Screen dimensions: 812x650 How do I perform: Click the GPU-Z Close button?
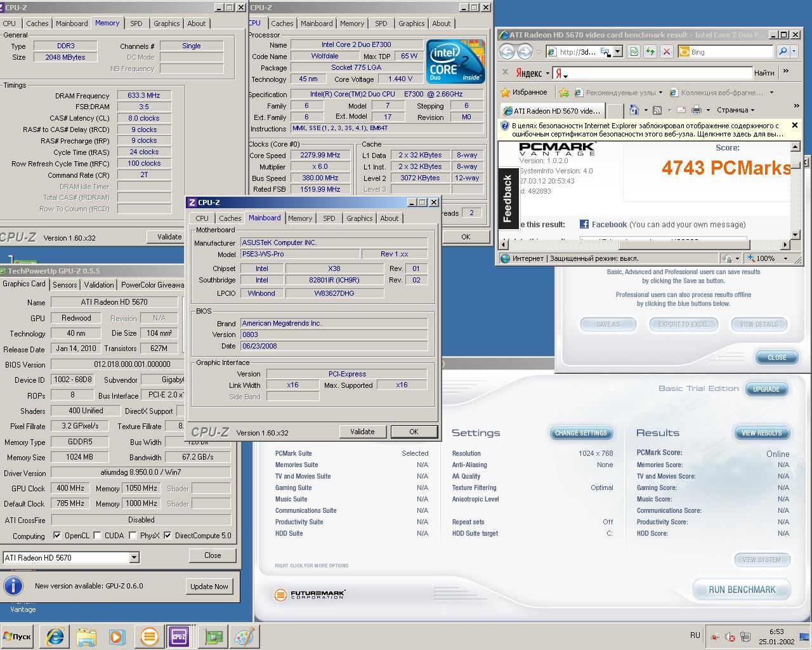(213, 555)
